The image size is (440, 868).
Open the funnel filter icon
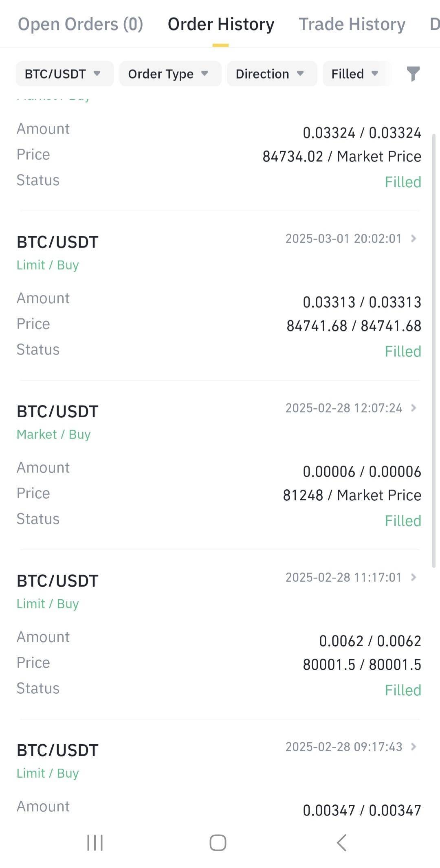(x=413, y=74)
